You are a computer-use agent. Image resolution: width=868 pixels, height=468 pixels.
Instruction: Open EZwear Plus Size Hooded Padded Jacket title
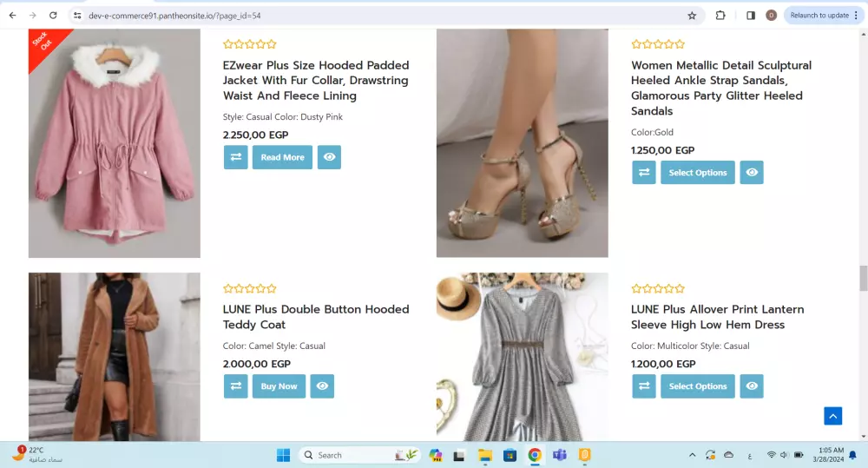pos(316,80)
